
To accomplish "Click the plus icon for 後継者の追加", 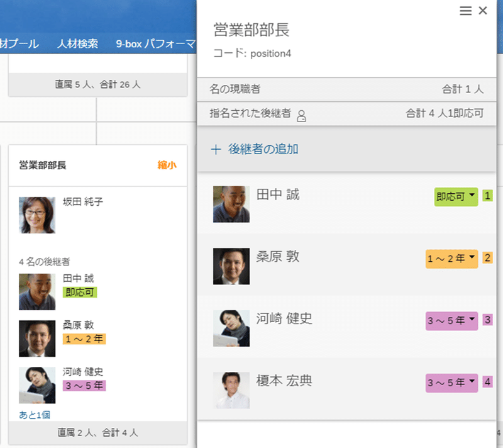I will (x=216, y=150).
